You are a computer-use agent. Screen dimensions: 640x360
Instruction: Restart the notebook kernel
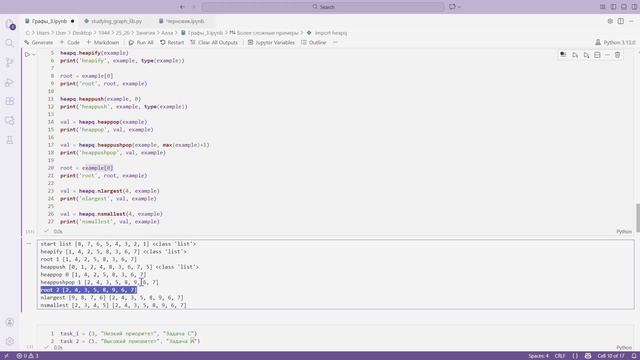click(x=172, y=42)
